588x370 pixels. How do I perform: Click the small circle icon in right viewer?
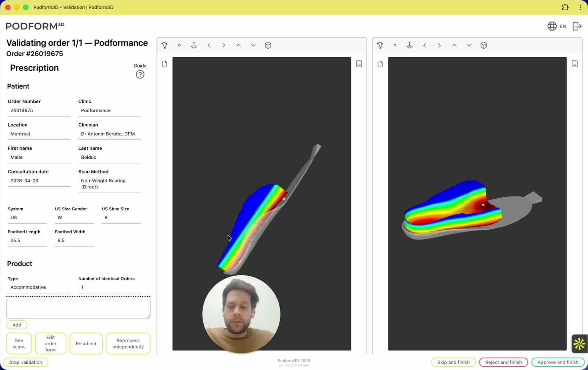(395, 45)
